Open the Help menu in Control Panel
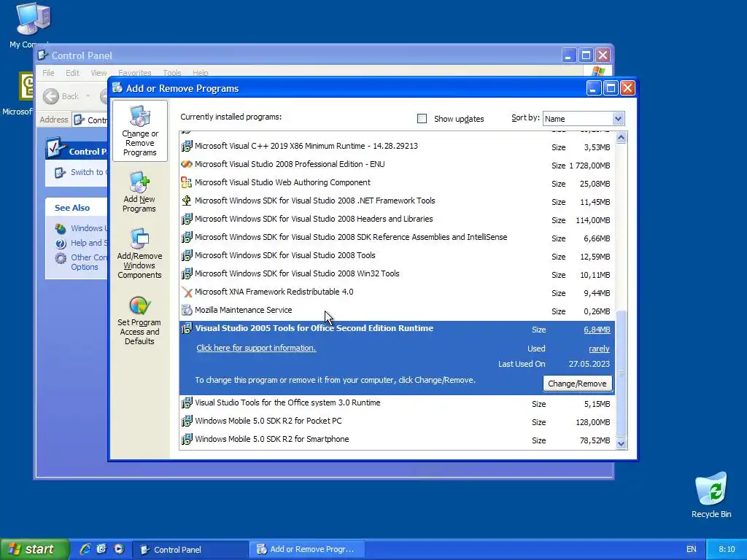 tap(201, 73)
